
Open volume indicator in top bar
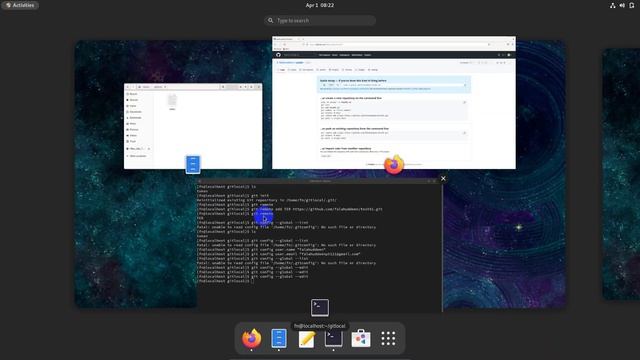click(x=622, y=5)
